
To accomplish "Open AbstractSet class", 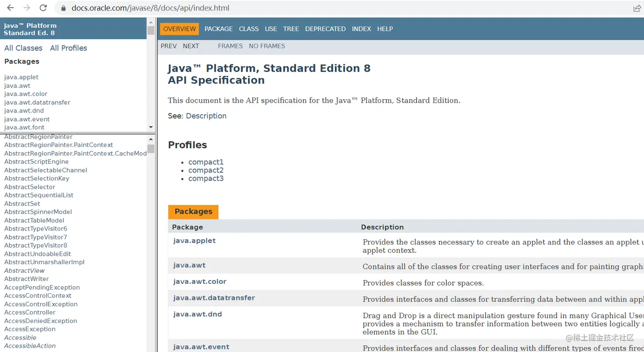I will coord(22,204).
